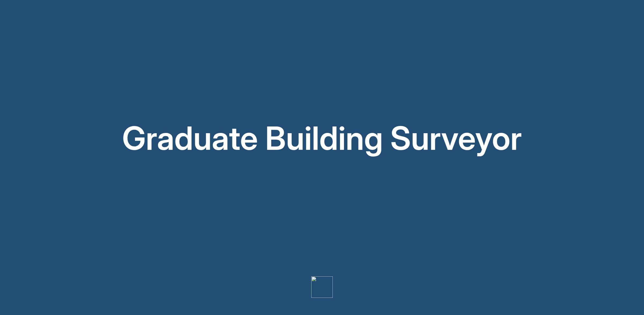
Task: Click the "Graduate Building Surveyor" heading
Action: (322, 139)
